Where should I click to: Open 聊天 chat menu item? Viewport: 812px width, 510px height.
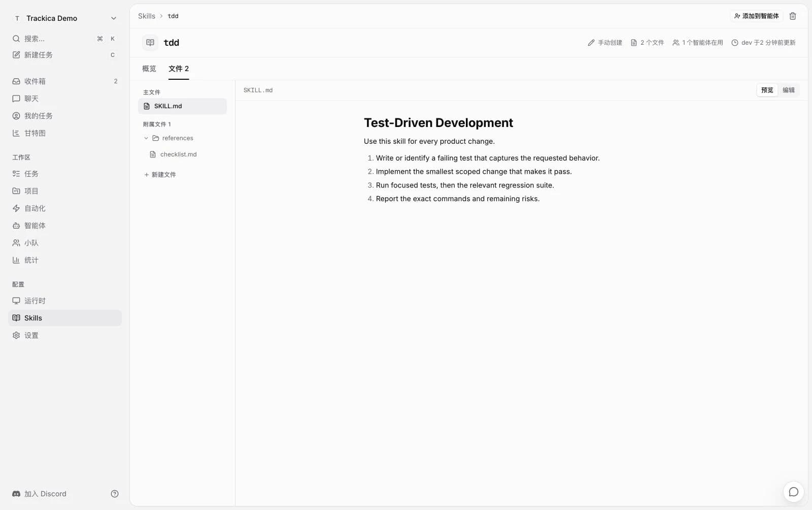pyautogui.click(x=64, y=99)
